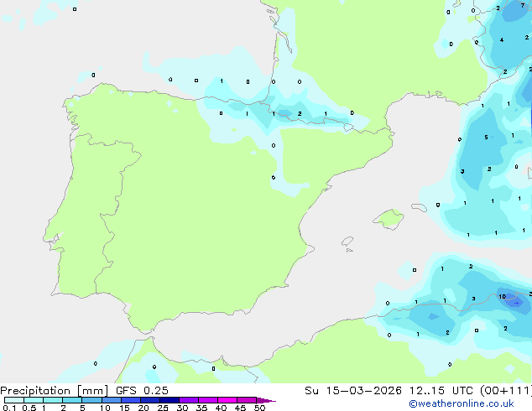This screenshot has height=411, width=532.
Task: Click the 0.5–1 mm legend color swatch
Action: [34, 400]
